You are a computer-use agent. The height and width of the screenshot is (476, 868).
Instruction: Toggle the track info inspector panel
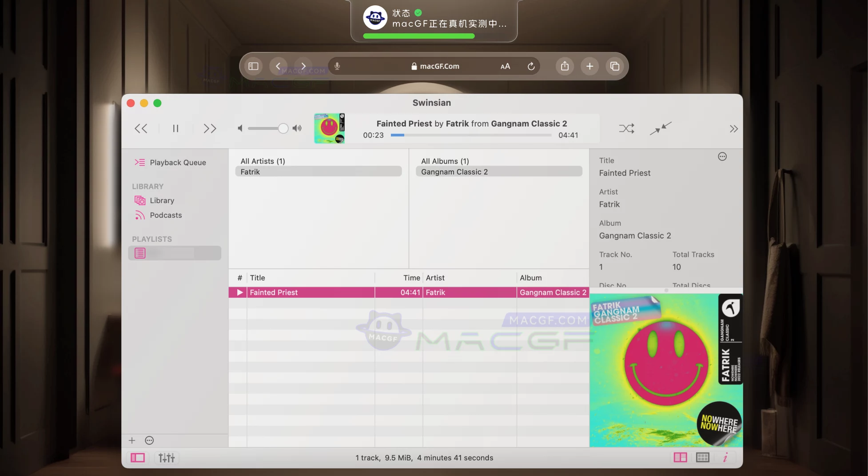[725, 458]
